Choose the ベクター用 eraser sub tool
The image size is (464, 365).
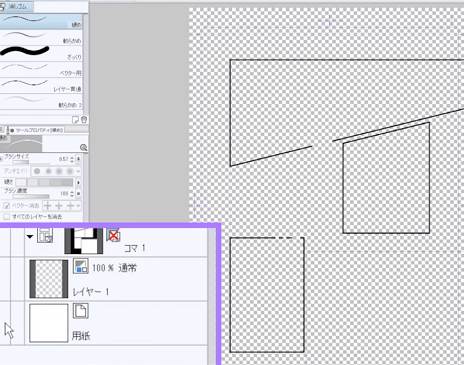click(x=41, y=69)
